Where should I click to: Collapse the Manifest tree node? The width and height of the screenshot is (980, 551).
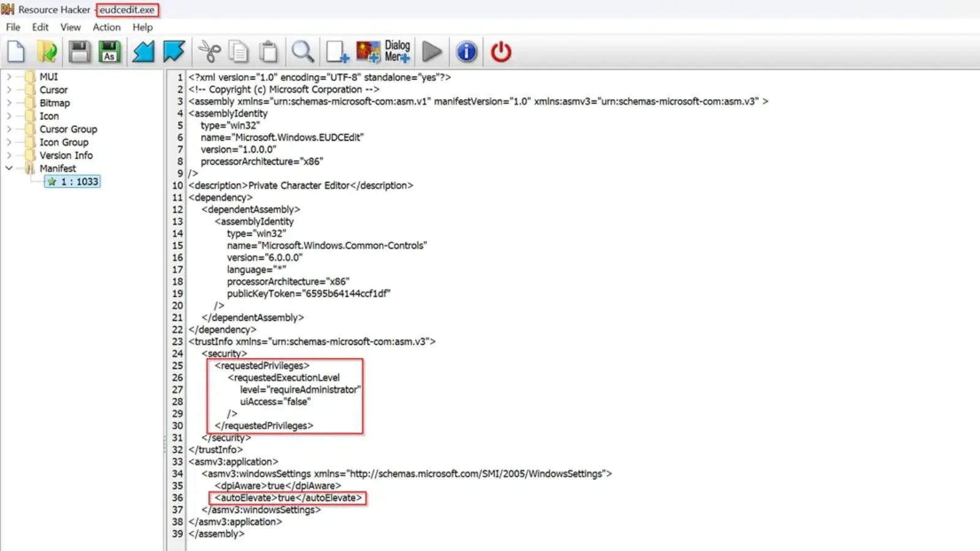coord(9,168)
